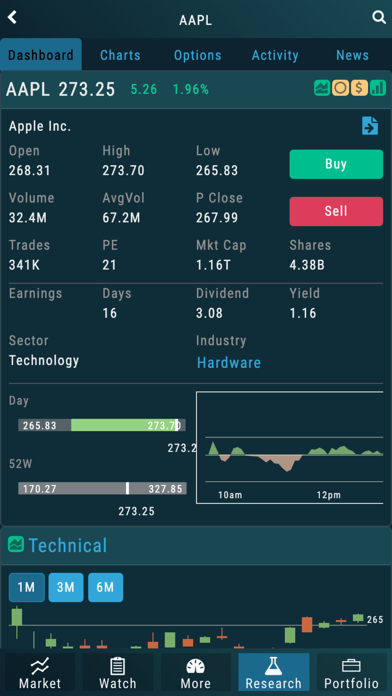Tap the green technical chart indicator icon

pyautogui.click(x=322, y=88)
